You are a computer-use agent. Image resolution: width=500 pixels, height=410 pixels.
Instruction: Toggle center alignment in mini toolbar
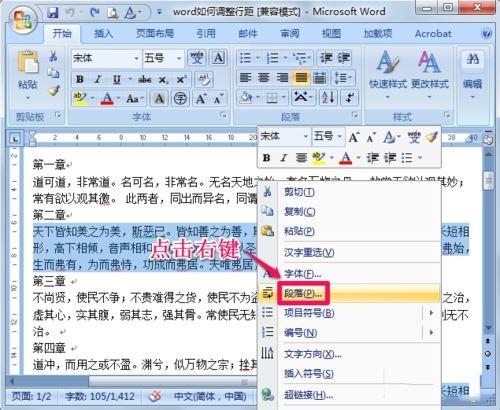[301, 157]
